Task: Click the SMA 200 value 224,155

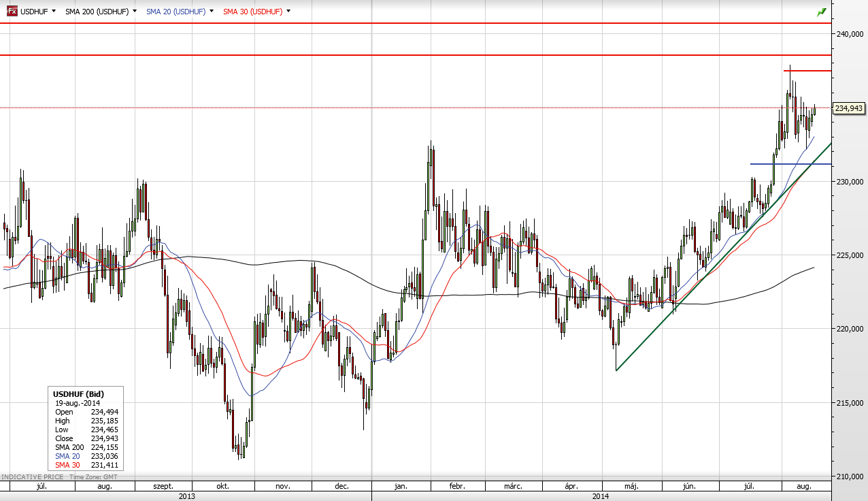Action: pos(105,447)
